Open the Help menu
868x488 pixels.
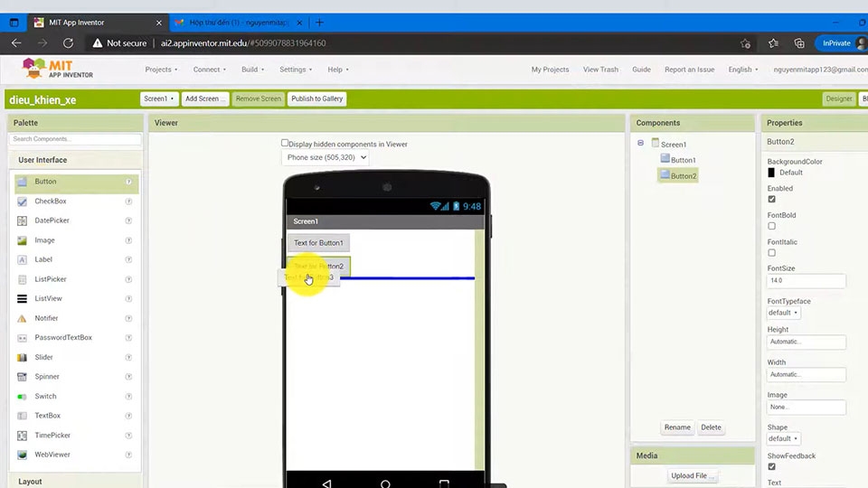(x=337, y=70)
